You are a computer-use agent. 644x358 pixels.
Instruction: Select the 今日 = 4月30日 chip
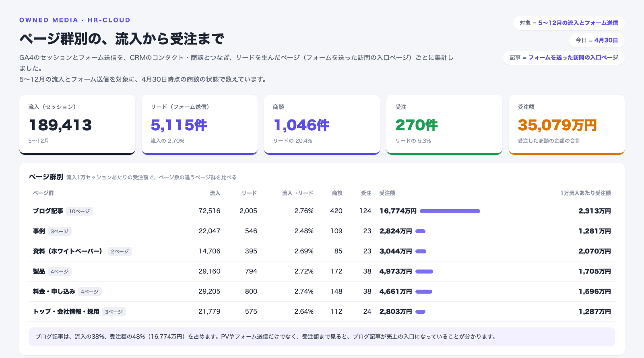click(597, 40)
